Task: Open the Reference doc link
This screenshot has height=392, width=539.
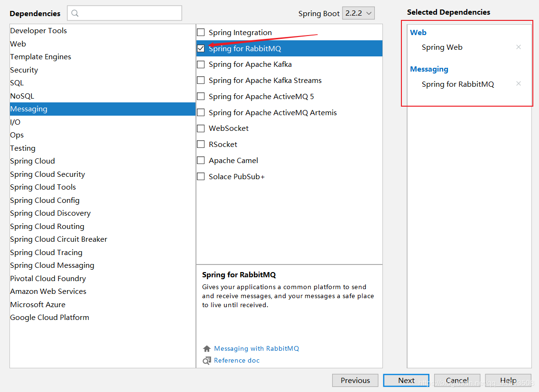Action: (236, 360)
